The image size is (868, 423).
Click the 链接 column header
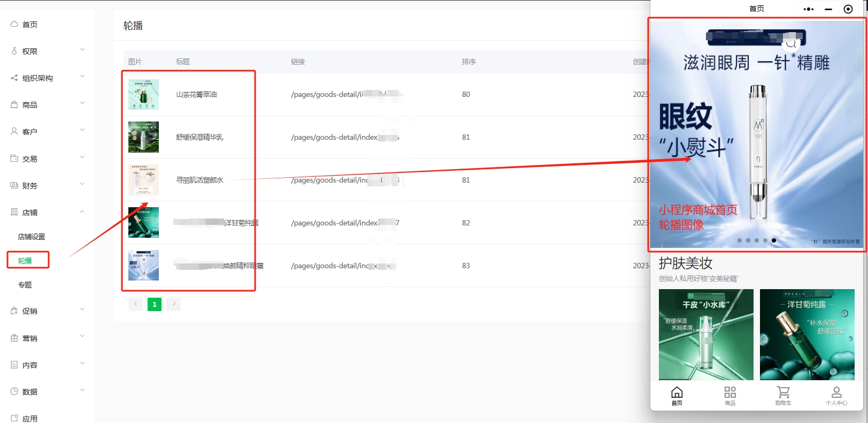pyautogui.click(x=298, y=62)
